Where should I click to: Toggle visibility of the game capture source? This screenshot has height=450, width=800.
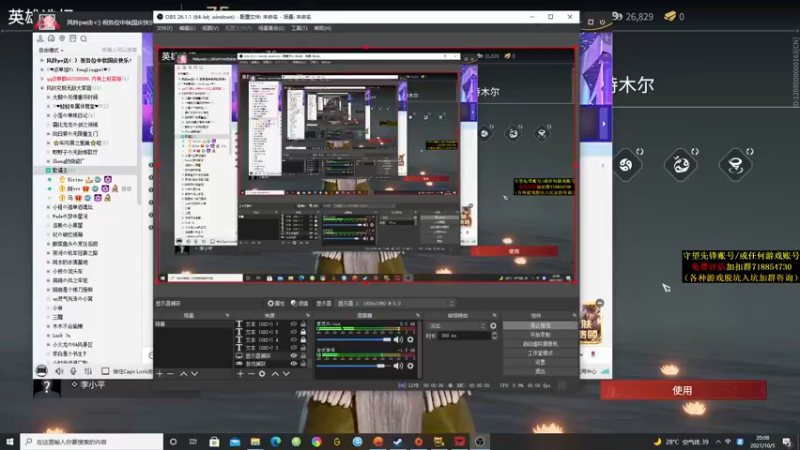click(293, 364)
